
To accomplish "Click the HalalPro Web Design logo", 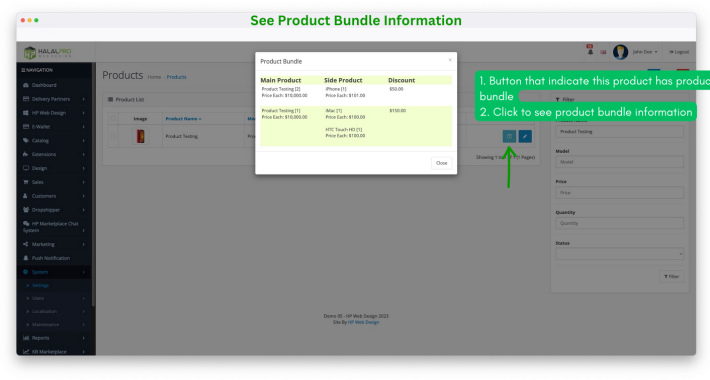I will (x=48, y=53).
